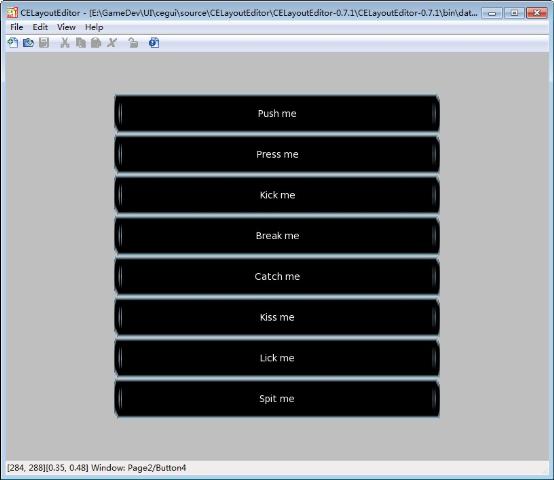Select the "Break me" button widget

(277, 236)
